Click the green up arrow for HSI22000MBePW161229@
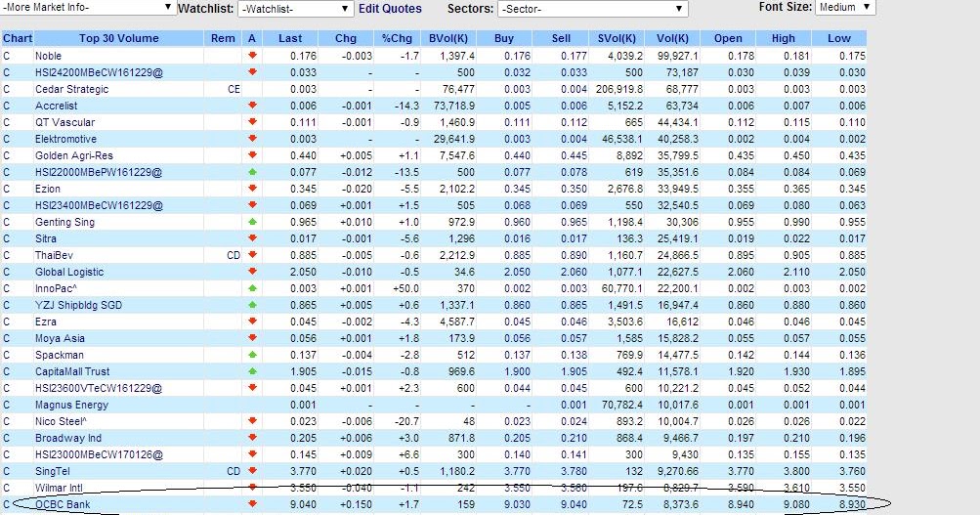This screenshot has height=515, width=980. pyautogui.click(x=252, y=172)
